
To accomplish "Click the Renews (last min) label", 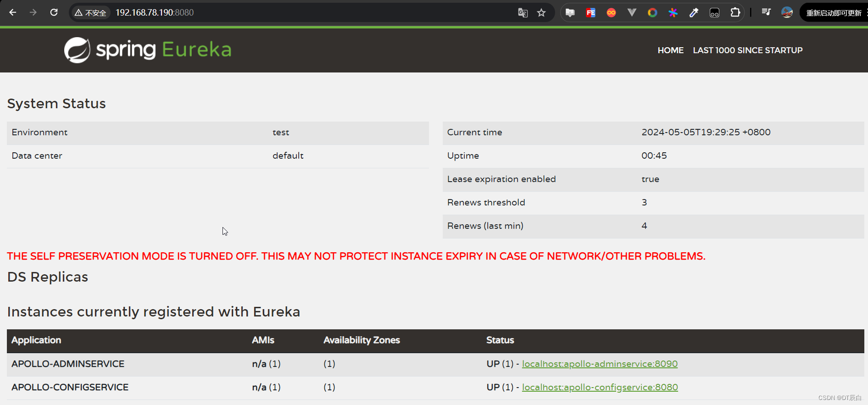I will coord(485,226).
